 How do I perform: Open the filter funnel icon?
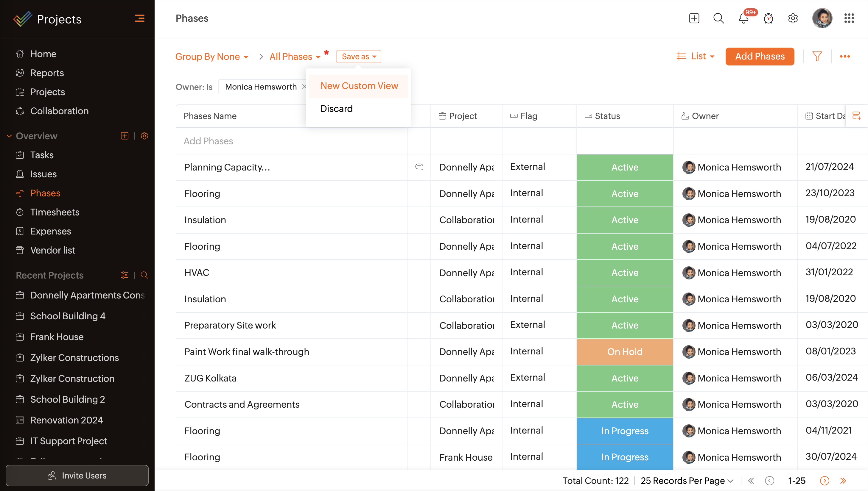click(x=817, y=56)
